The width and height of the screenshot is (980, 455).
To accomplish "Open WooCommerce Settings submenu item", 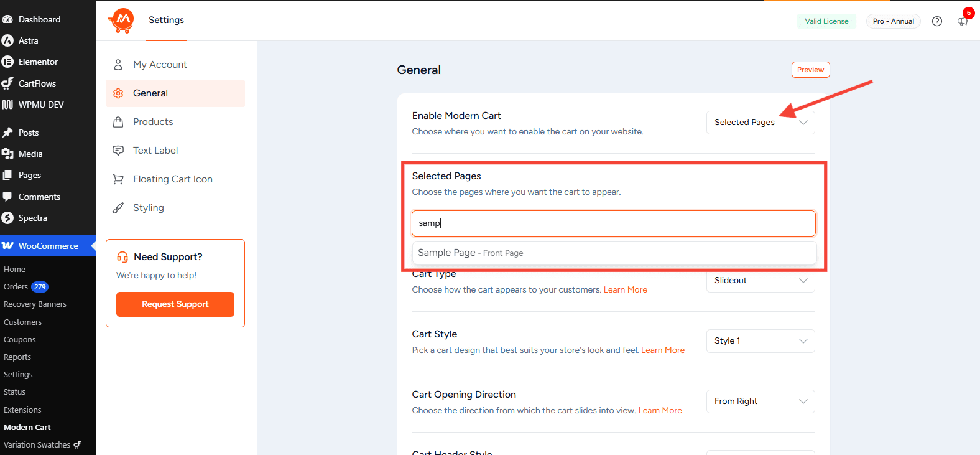I will (18, 375).
